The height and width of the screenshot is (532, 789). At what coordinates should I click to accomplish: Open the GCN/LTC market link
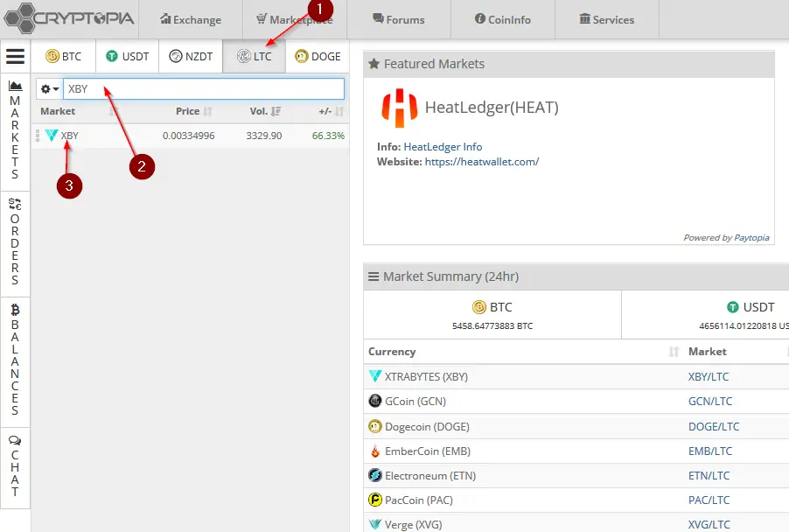coord(710,402)
